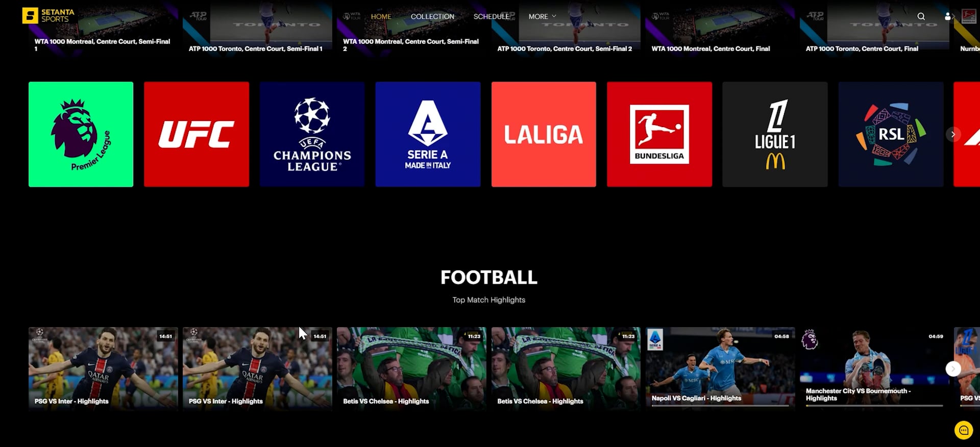Advance football highlights carousel arrow
Viewport: 980px width, 447px height.
point(953,368)
